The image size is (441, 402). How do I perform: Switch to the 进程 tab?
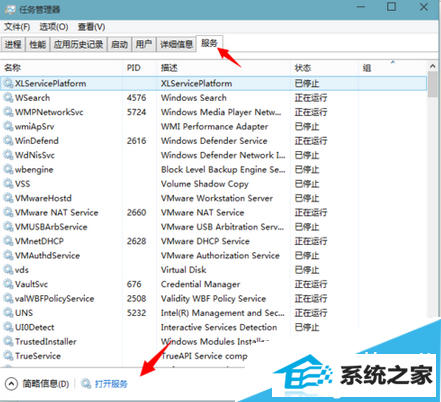pos(13,44)
